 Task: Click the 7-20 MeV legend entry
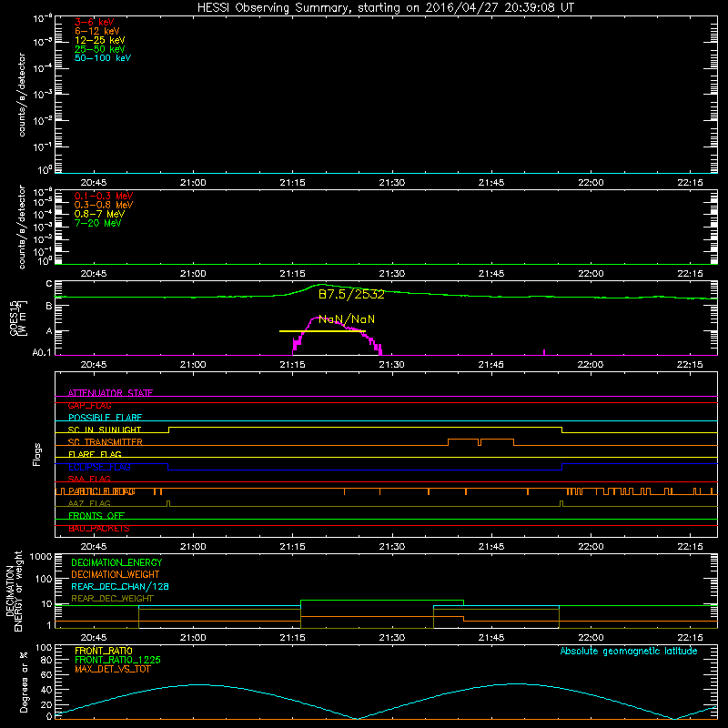pos(98,223)
